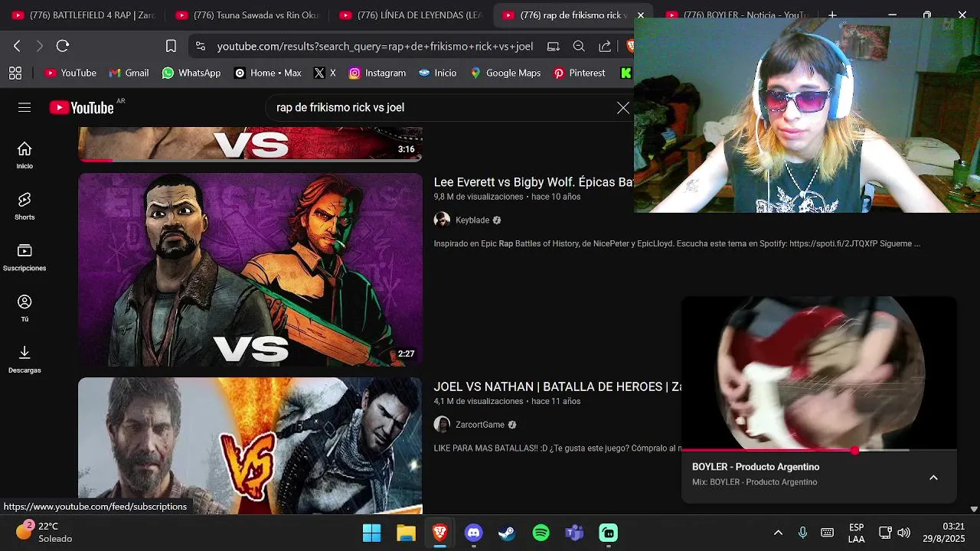Screen dimensions: 980x551
Task: Open the Keyblade channel name
Action: point(472,220)
